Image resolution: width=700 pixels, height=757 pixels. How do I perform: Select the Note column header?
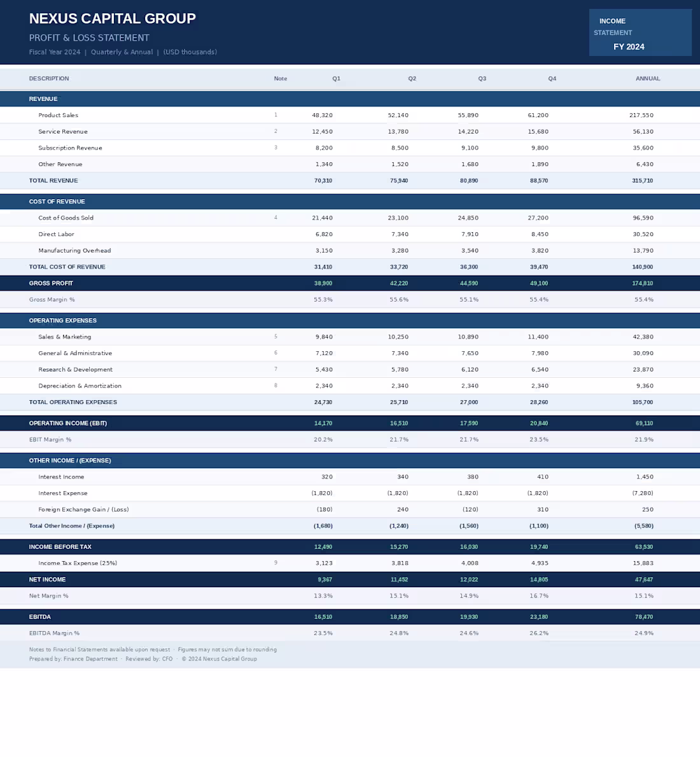[280, 78]
